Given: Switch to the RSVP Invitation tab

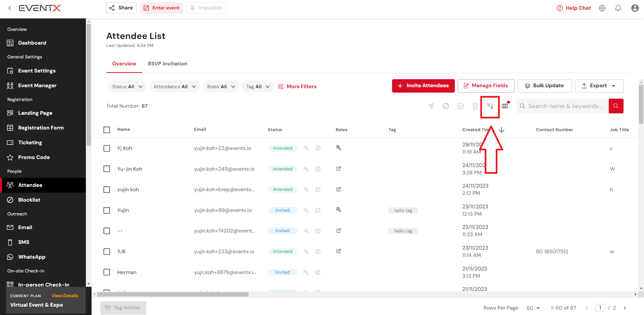Looking at the screenshot, I should click(167, 64).
